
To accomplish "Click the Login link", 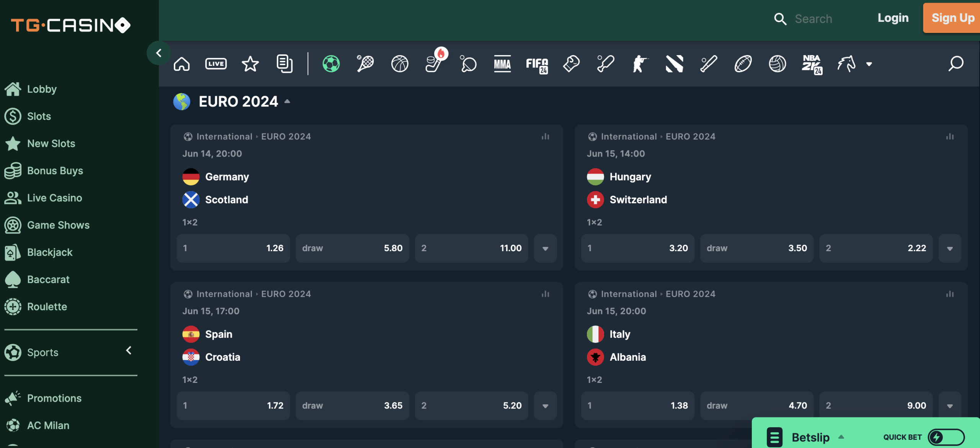I will [x=893, y=18].
